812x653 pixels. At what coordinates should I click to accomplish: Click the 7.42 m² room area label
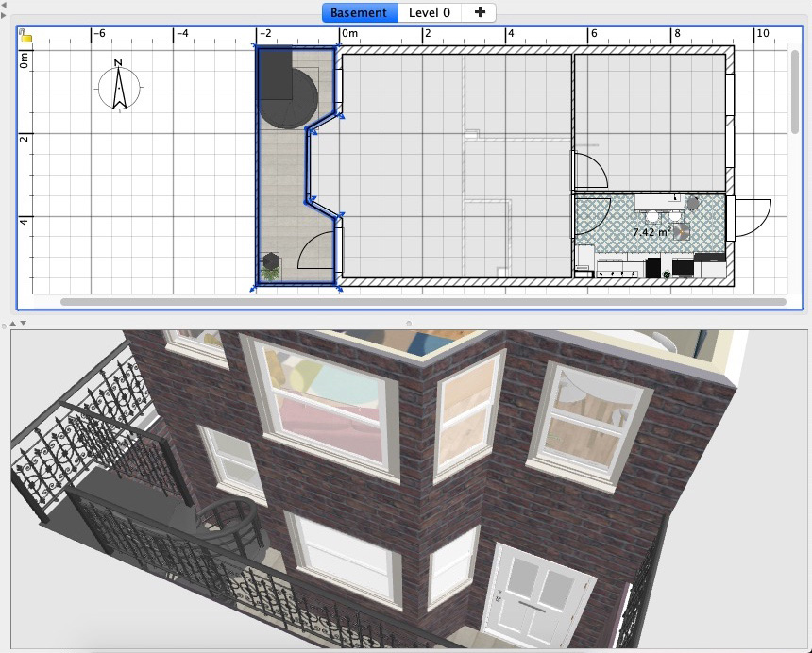(649, 232)
